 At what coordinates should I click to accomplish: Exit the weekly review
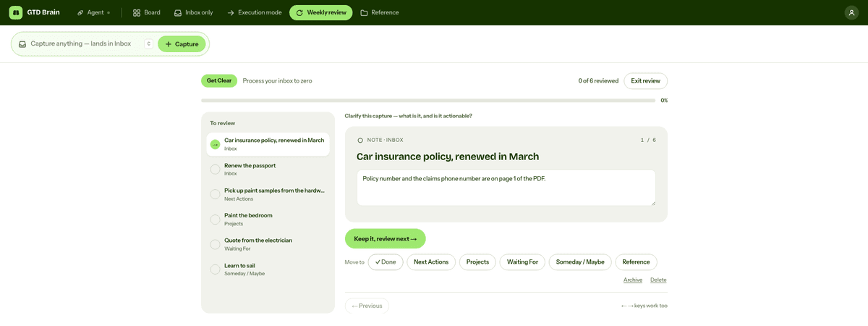point(645,80)
